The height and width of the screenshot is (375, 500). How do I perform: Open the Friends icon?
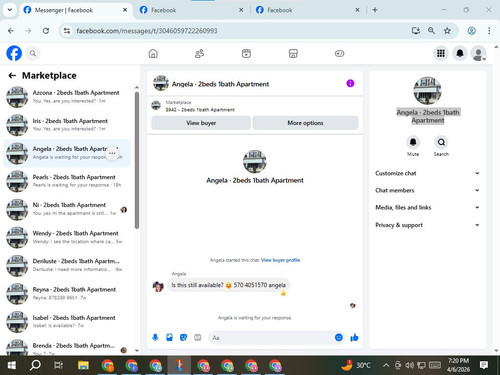click(x=200, y=53)
